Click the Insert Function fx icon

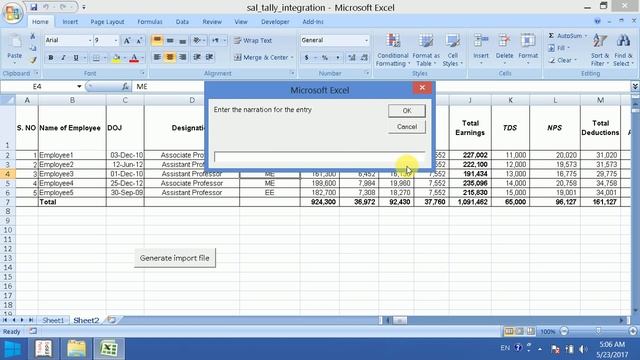(125, 87)
